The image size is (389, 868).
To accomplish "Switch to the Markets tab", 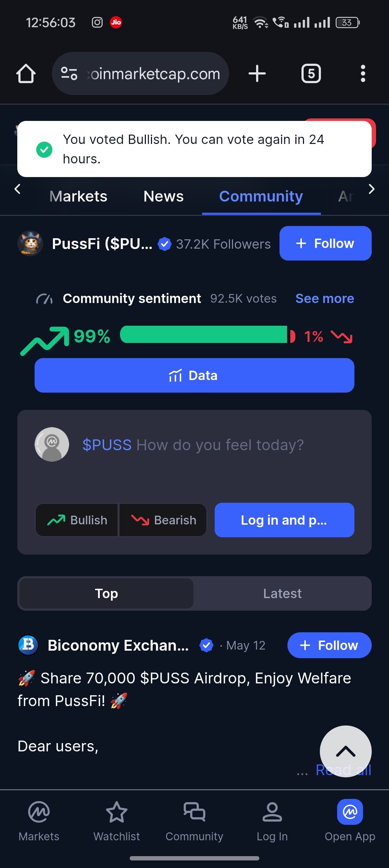I will (x=78, y=196).
